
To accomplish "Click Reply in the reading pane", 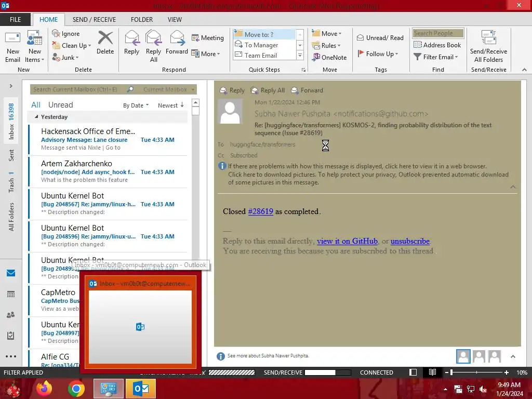I will [232, 90].
